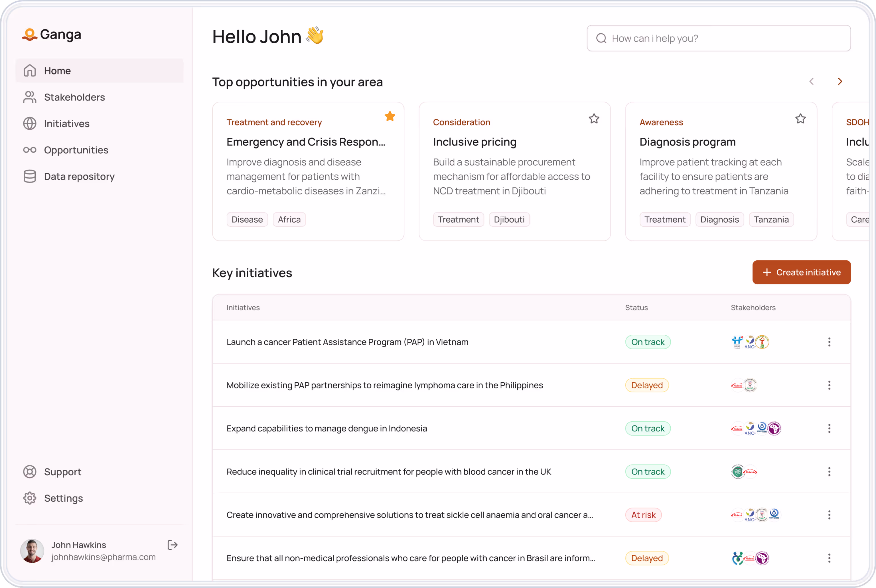Open Support from the lifebuoy icon
The width and height of the screenshot is (876, 588).
[30, 472]
